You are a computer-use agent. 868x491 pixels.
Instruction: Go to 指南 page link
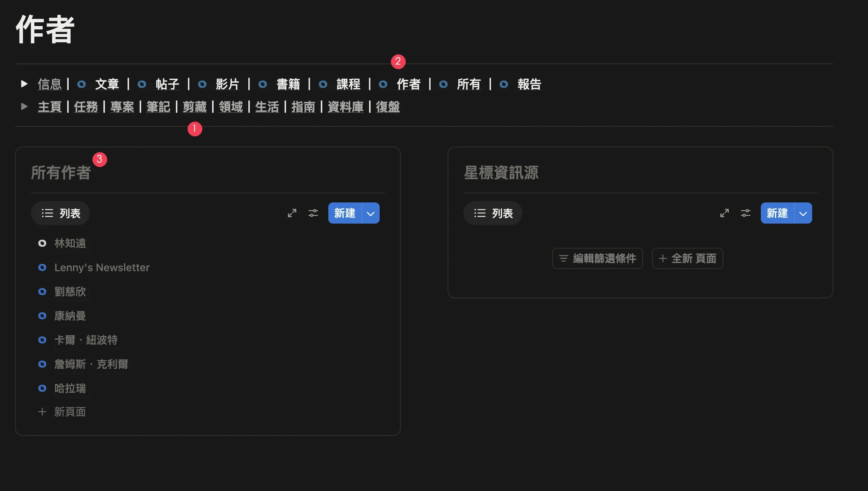click(303, 107)
